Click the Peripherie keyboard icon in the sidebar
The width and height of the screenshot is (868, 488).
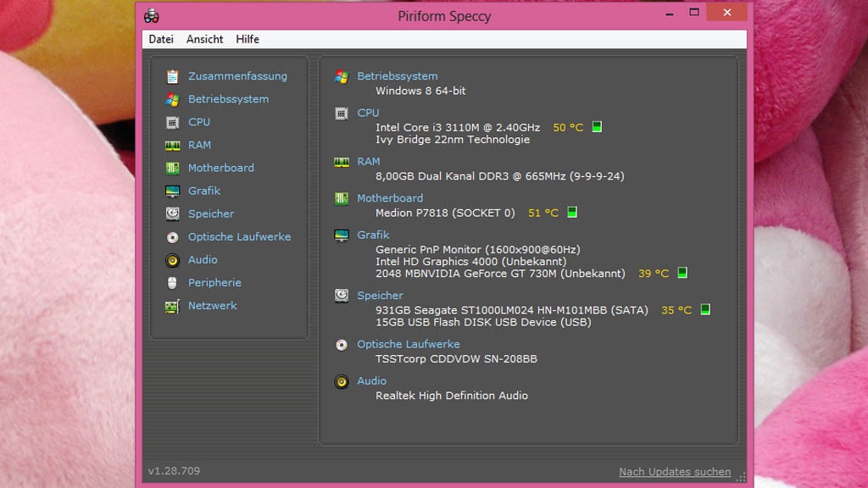coord(172,282)
